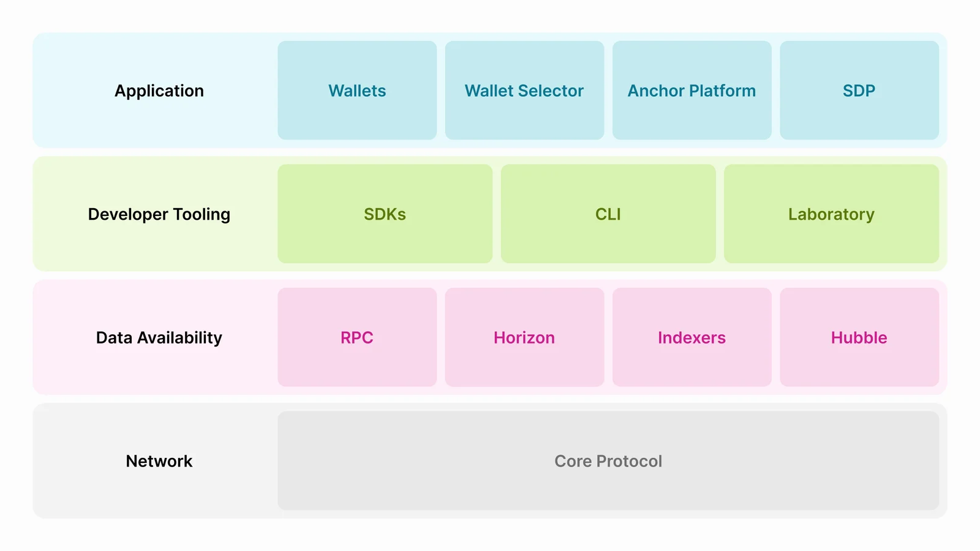
Task: Select the SDKs block
Action: 385,214
